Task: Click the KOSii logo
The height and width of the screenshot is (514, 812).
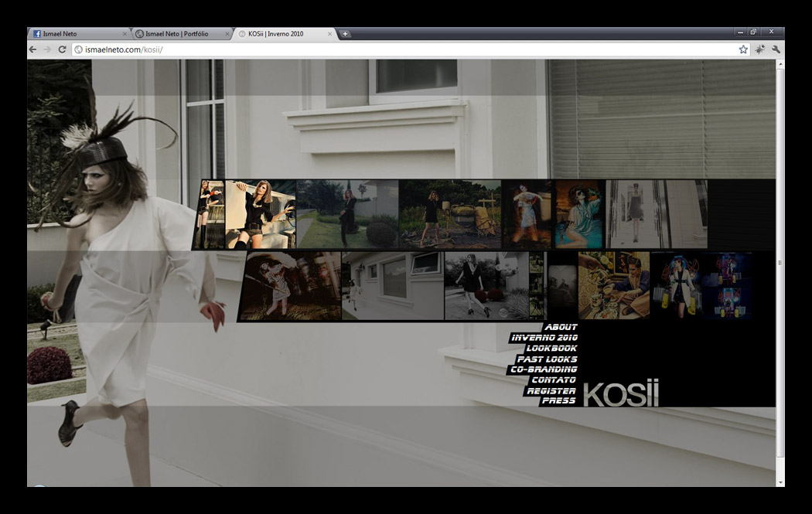Action: coord(621,394)
